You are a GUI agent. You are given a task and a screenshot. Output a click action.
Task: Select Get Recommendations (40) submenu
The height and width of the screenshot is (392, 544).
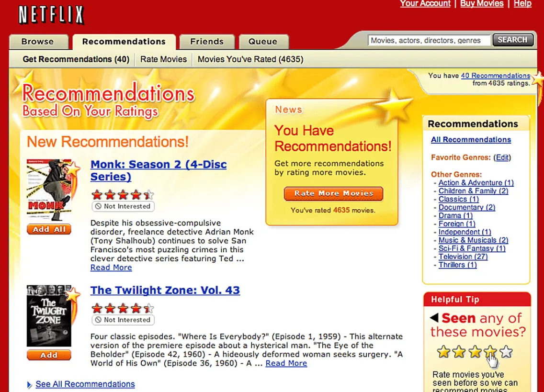[76, 59]
